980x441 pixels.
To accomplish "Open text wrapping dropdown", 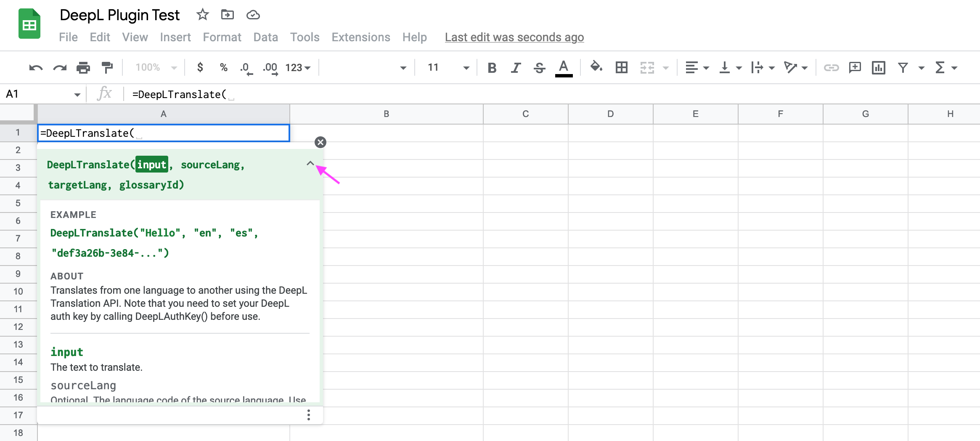I will (x=763, y=67).
